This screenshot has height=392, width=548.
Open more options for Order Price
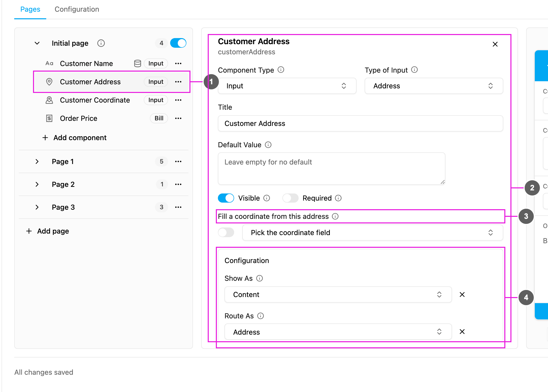point(178,118)
